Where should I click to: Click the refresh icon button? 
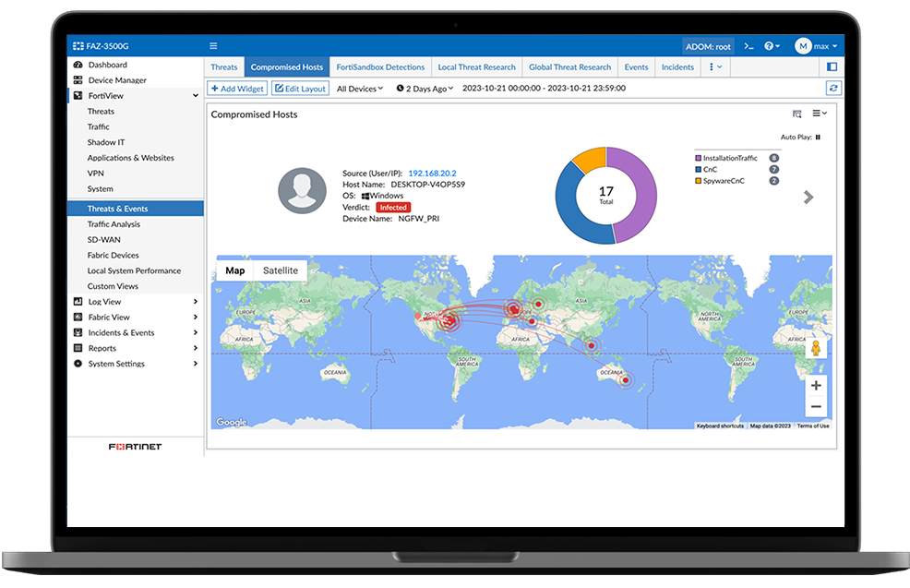click(x=833, y=89)
